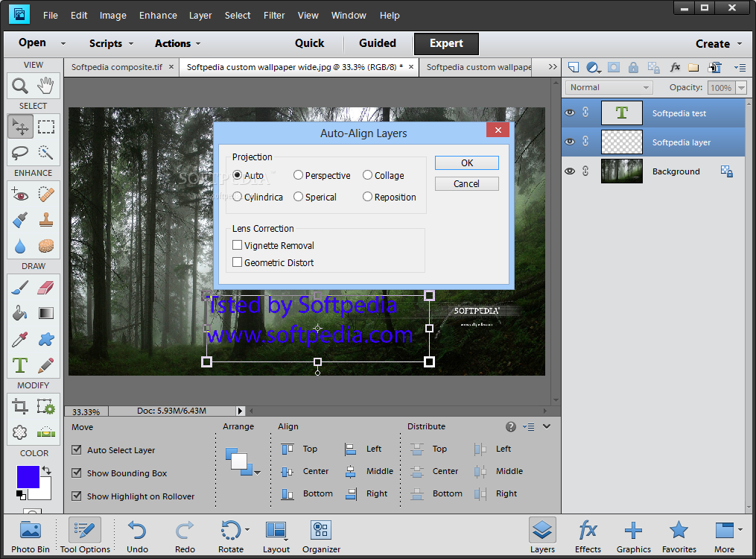Select the Lasso tool
This screenshot has height=559, width=756.
pyautogui.click(x=20, y=152)
